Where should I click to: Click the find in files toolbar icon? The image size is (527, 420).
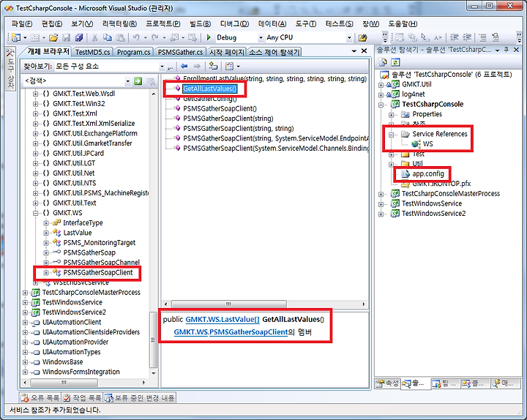pos(362,37)
